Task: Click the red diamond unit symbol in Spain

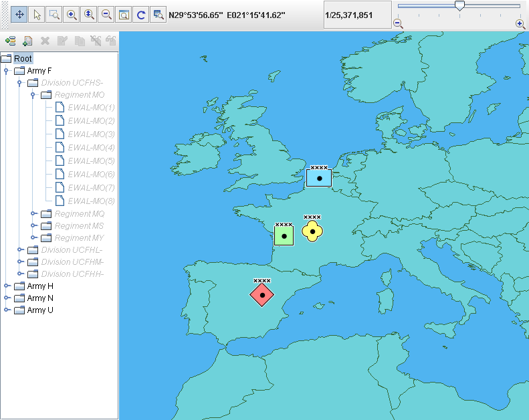Action: (262, 294)
